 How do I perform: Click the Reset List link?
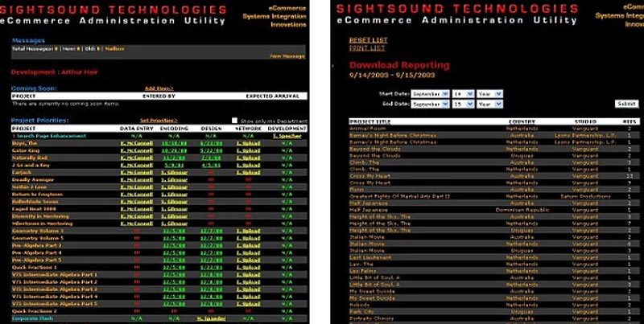tap(362, 39)
